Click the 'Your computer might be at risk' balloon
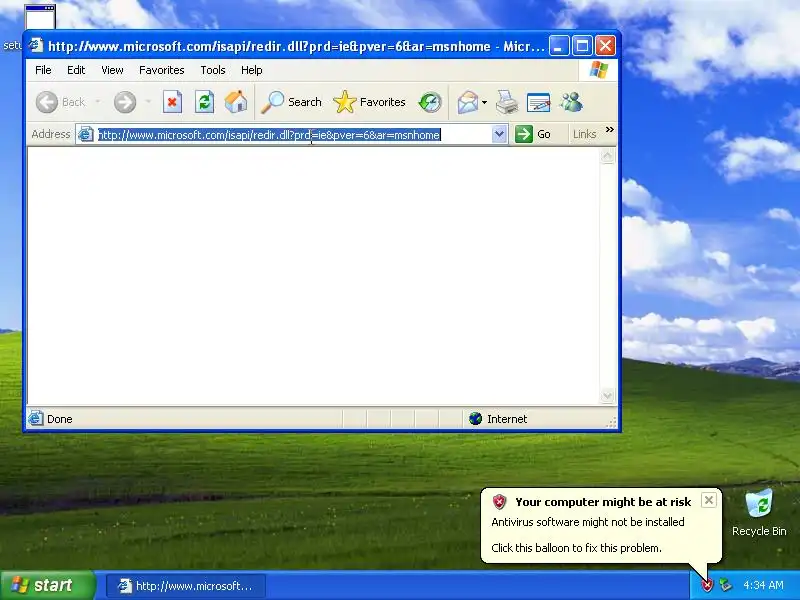This screenshot has height=600, width=800. pos(601,526)
